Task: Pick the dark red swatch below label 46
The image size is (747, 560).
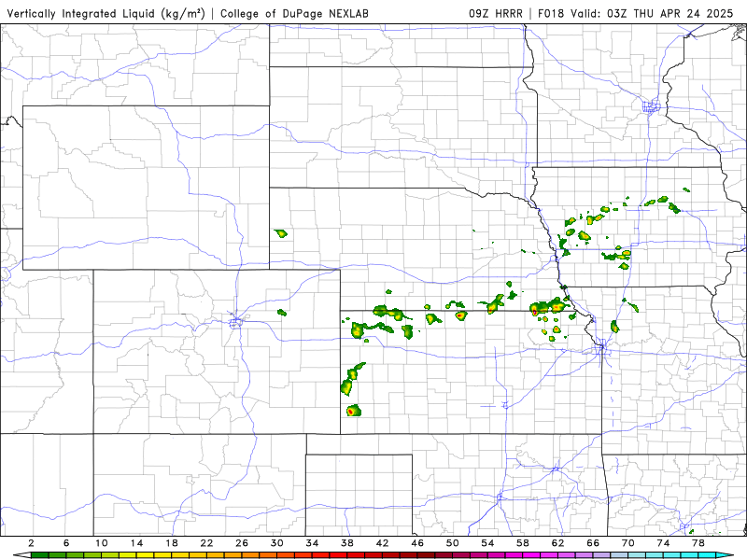Action: click(x=426, y=555)
